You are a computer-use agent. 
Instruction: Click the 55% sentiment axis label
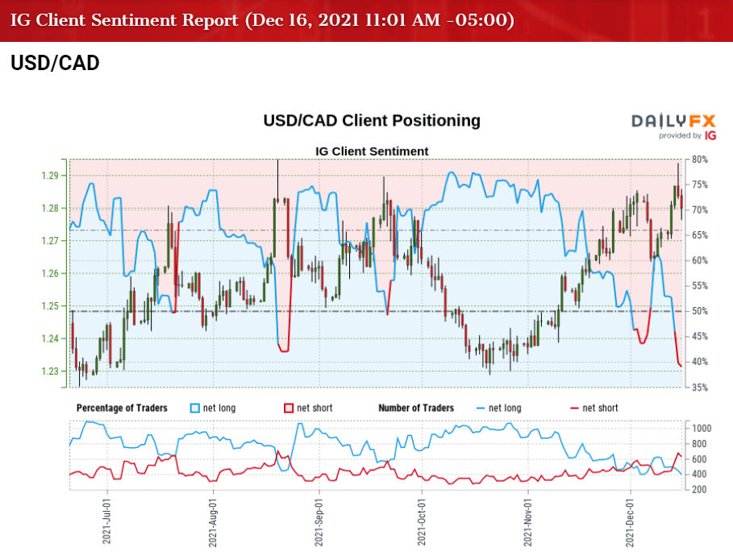click(x=700, y=286)
